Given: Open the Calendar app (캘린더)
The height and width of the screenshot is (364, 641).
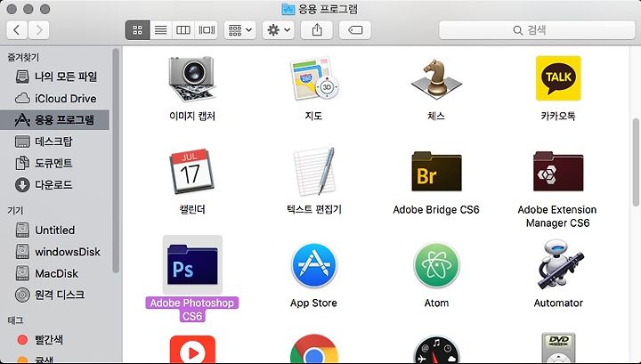Looking at the screenshot, I should coord(191,171).
